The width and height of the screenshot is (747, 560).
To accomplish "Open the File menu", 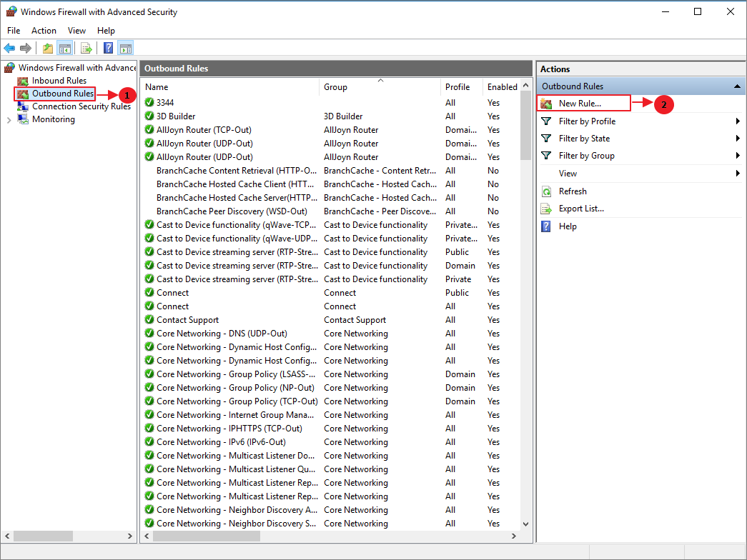I will [x=14, y=31].
